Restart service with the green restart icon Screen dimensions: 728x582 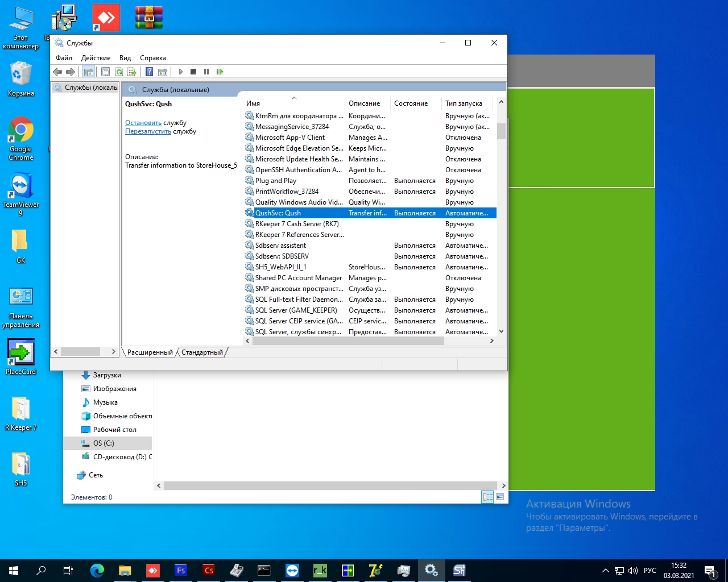[x=220, y=72]
